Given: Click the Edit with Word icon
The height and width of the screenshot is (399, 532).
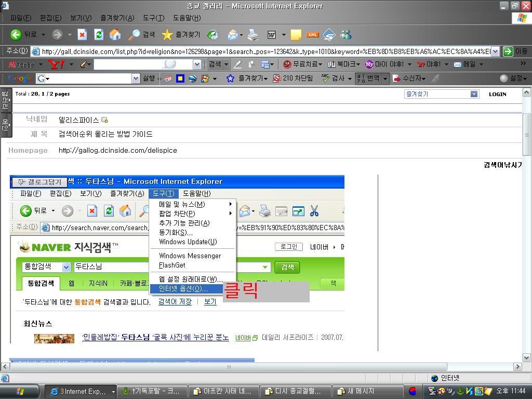Looking at the screenshot, I should 272,34.
